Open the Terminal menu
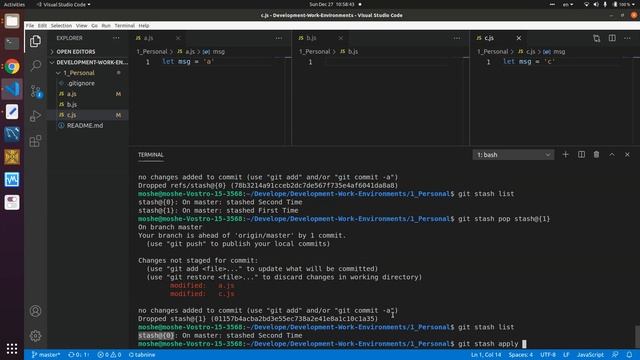The height and width of the screenshot is (360, 640). [124, 25]
